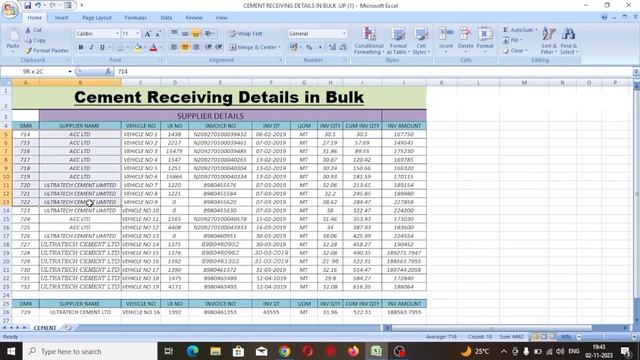The width and height of the screenshot is (640, 360).
Task: Click the Insert Worksheet tab icon
Action: click(x=68, y=328)
